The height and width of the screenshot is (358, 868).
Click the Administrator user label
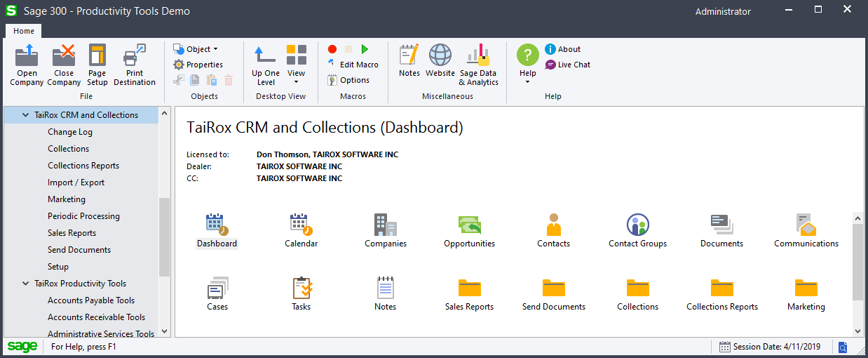(723, 11)
